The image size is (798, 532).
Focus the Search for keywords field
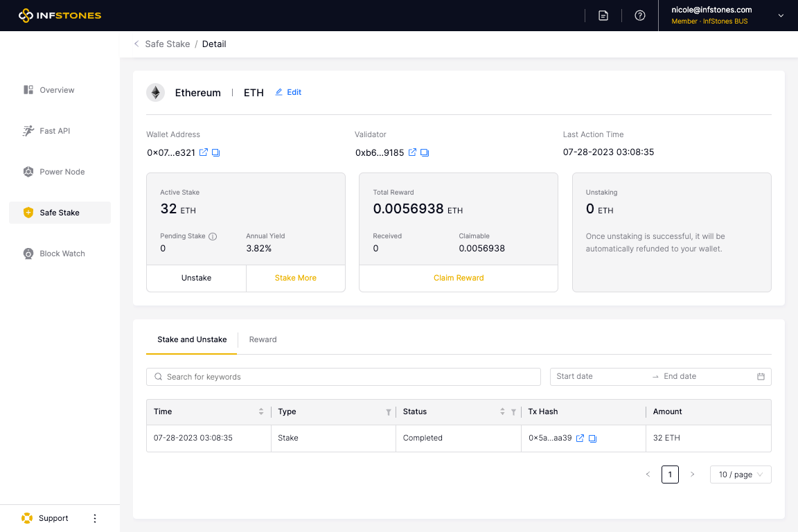344,377
